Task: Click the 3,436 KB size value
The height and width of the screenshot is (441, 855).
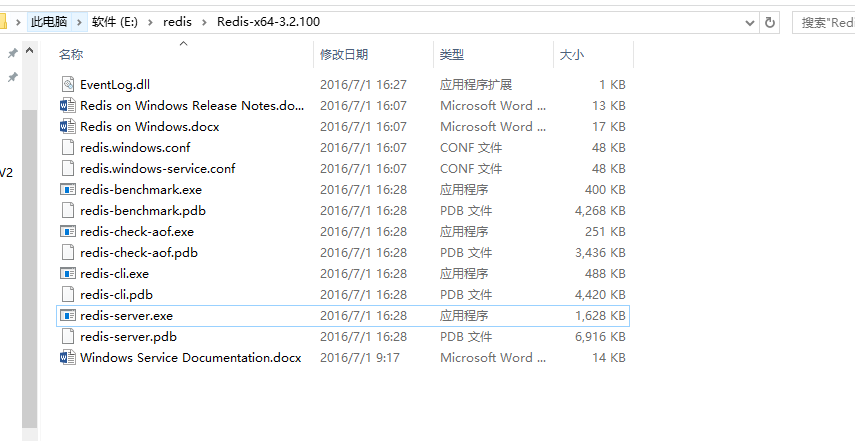Action: click(600, 252)
